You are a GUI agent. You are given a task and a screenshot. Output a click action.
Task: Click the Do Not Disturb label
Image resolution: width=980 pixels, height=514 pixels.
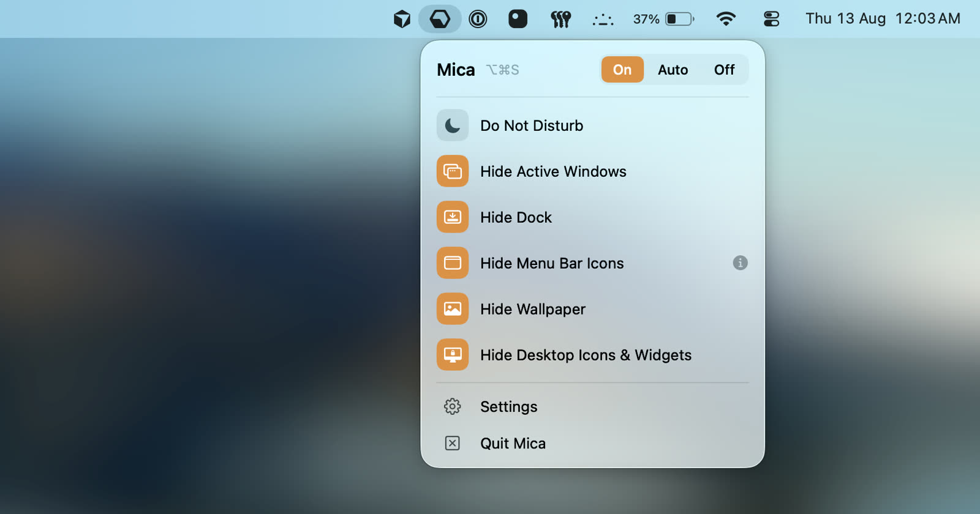pos(532,125)
